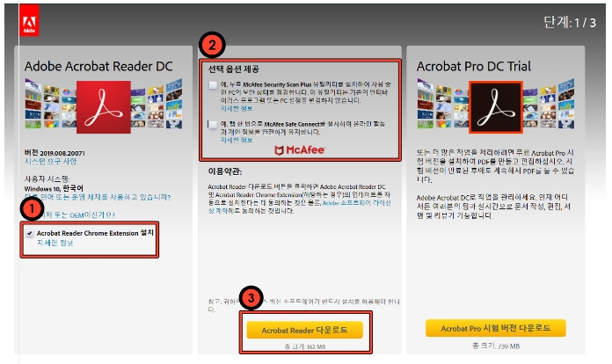Click the Acrobat Reader 다운로드 button
The image size is (612, 364).
(305, 330)
